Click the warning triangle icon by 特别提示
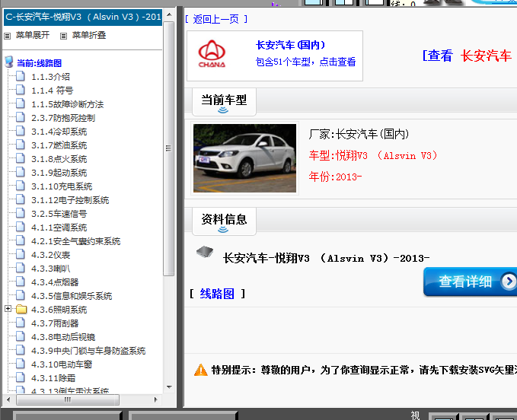 pos(201,370)
